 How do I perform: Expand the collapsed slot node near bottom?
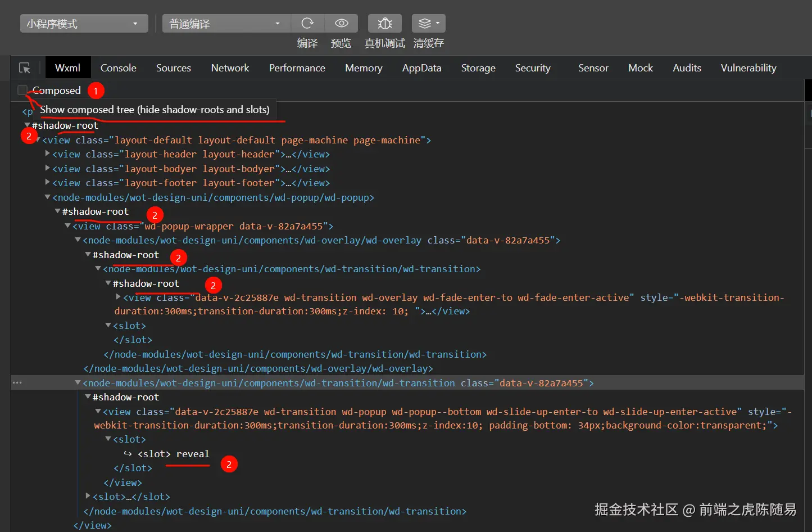tap(88, 496)
